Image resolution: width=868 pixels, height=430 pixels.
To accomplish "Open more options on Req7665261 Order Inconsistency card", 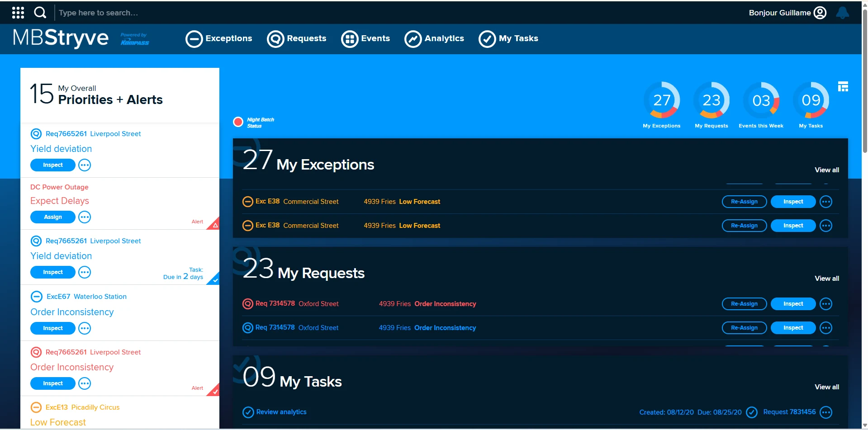I will pyautogui.click(x=85, y=383).
